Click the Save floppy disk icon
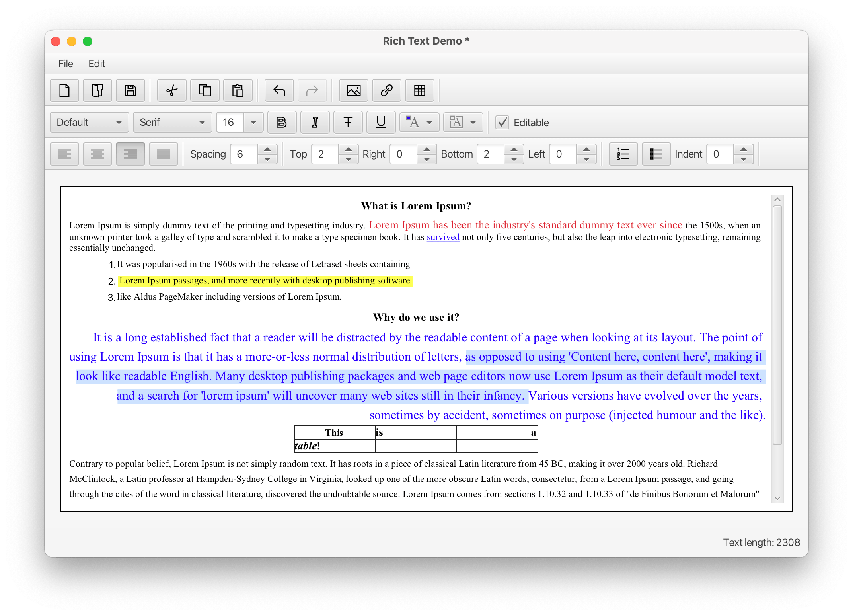 [x=130, y=90]
